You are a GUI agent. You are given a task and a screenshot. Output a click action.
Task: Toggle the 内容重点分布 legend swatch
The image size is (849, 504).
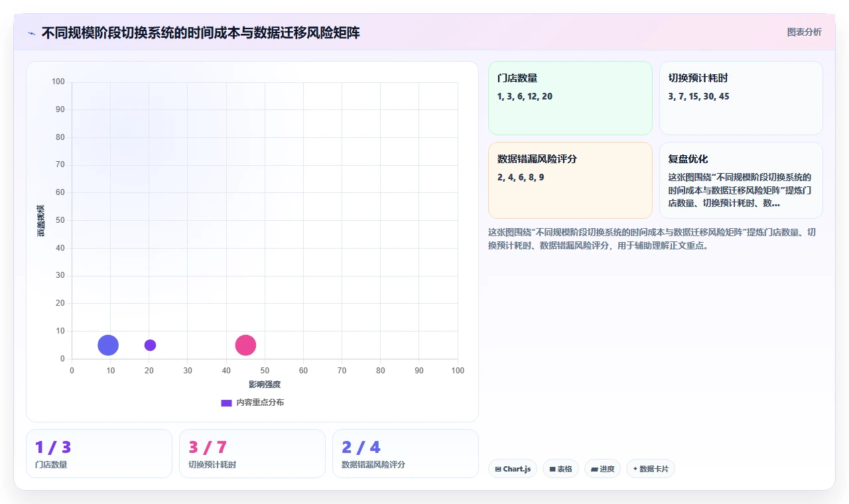226,403
